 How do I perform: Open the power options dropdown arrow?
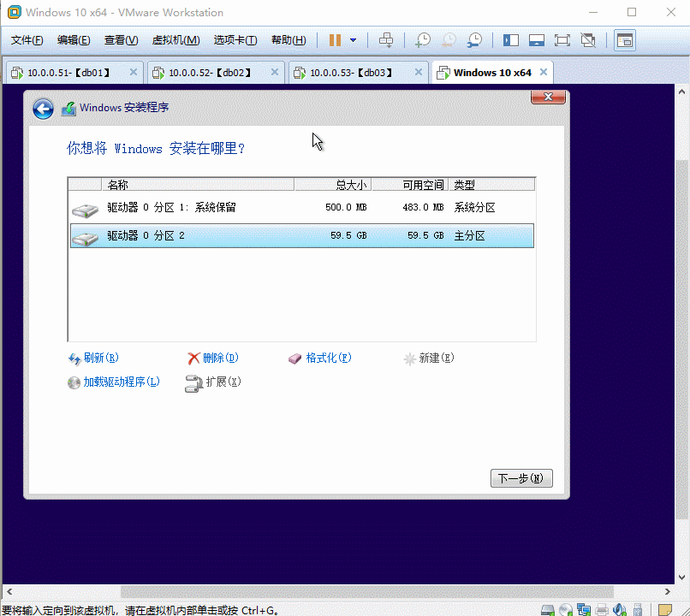pyautogui.click(x=353, y=40)
